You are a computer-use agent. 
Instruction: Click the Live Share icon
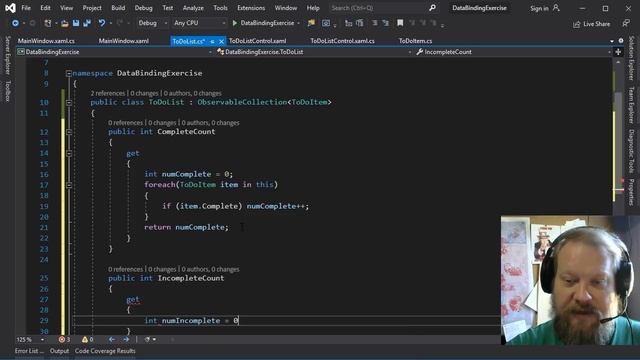coord(577,24)
